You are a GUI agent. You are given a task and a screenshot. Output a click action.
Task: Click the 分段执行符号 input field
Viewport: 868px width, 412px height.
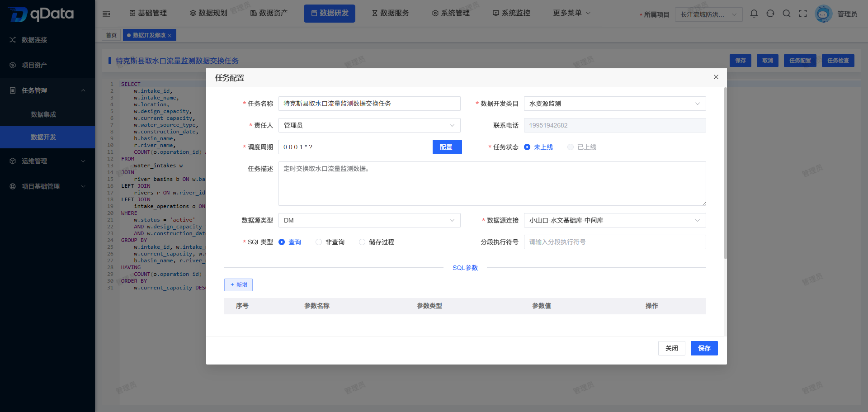tap(615, 242)
